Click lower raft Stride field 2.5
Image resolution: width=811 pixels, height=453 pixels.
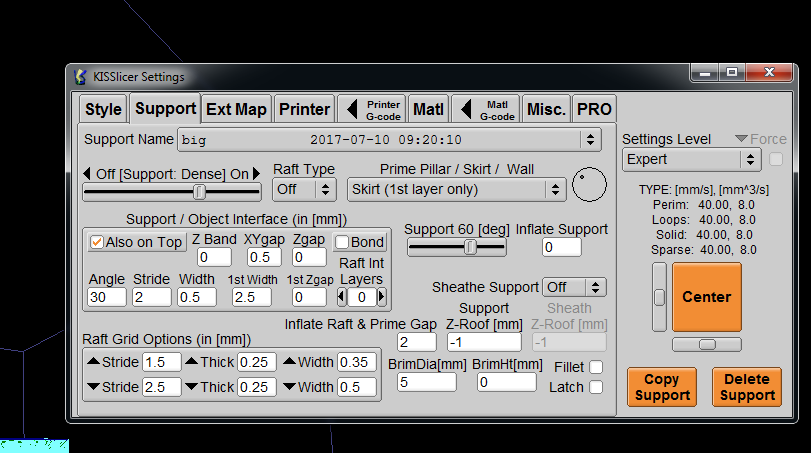tap(162, 387)
